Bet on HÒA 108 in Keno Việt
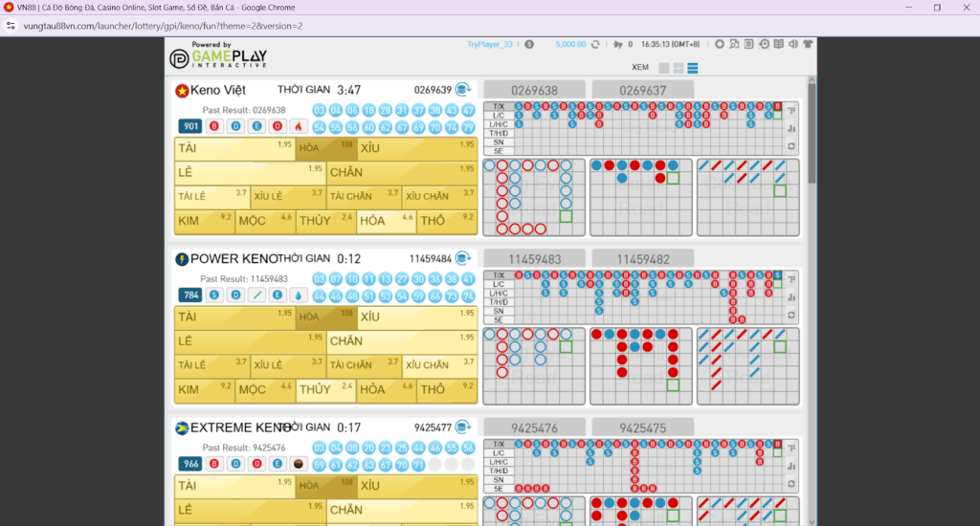Screen dimensions: 980x526 point(325,148)
